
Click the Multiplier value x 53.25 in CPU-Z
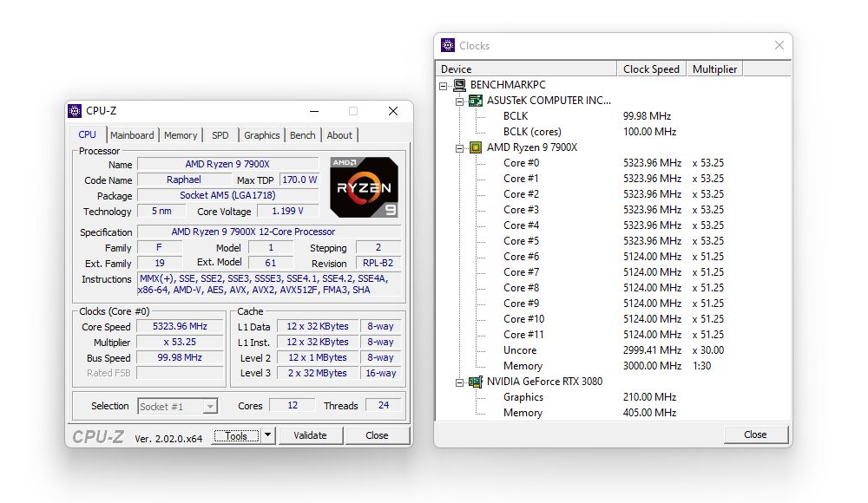180,342
